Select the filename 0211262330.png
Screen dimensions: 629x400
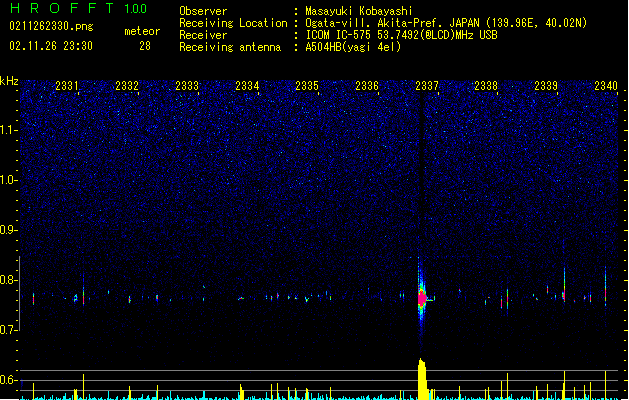click(51, 27)
